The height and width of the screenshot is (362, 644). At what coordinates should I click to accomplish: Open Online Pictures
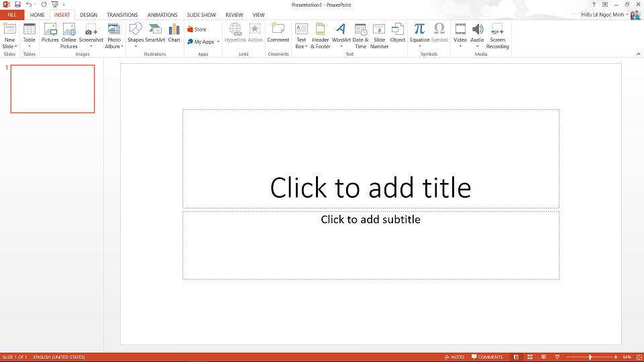(69, 36)
